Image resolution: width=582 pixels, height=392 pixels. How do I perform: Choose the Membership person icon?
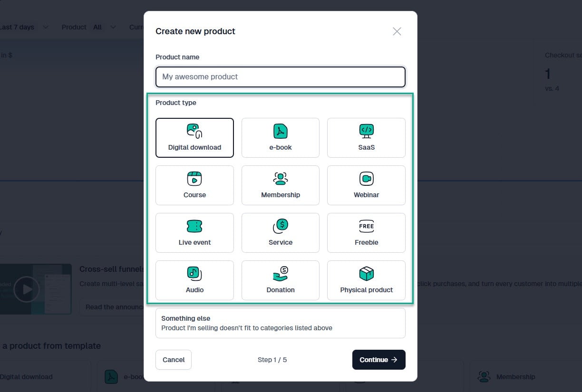tap(281, 179)
